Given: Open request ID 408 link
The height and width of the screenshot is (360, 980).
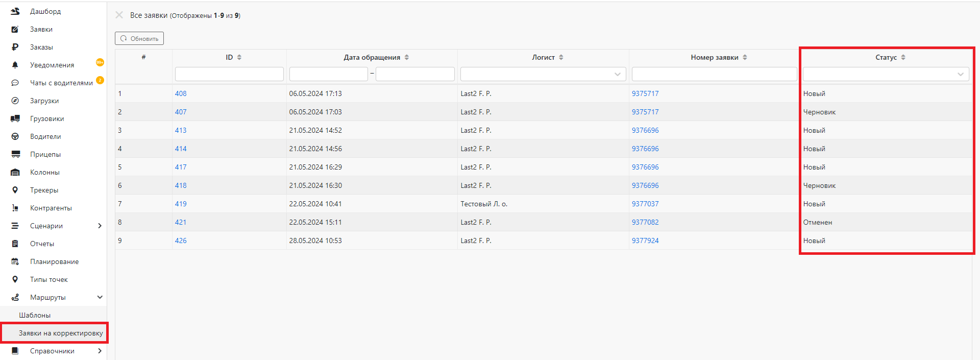Looking at the screenshot, I should pyautogui.click(x=181, y=93).
